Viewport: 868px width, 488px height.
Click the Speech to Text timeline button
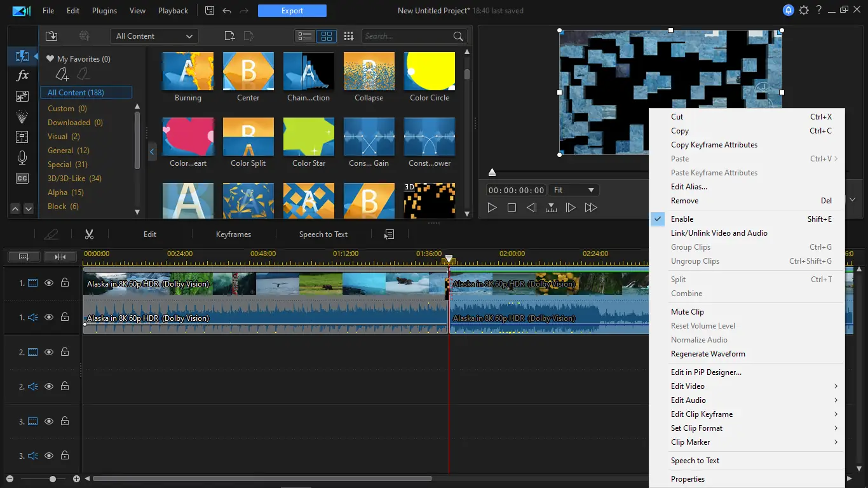(x=323, y=234)
